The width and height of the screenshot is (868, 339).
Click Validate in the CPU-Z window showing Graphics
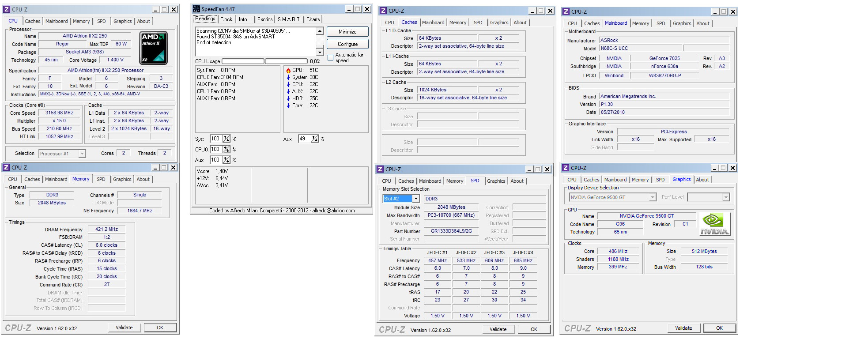(684, 328)
